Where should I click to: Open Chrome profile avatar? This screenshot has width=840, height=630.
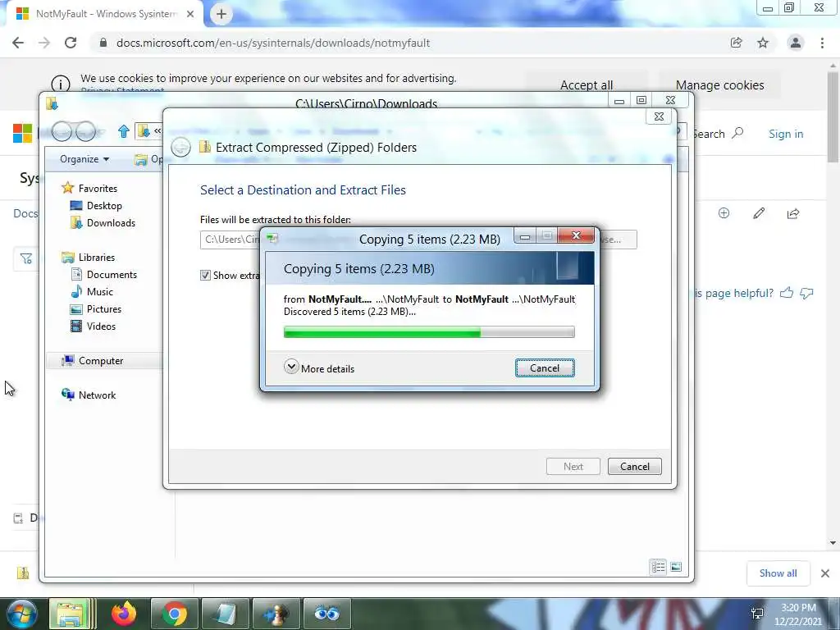coord(796,43)
